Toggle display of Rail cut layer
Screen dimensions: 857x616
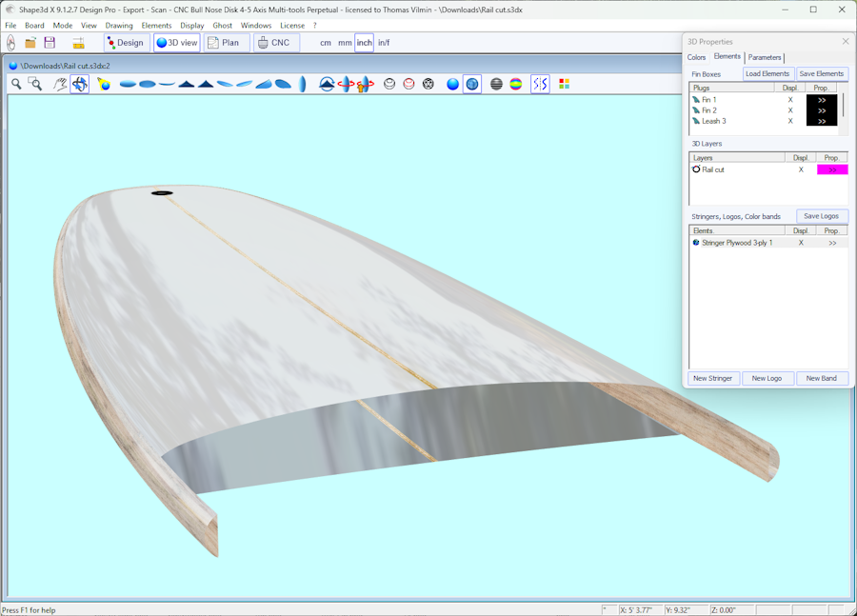801,169
